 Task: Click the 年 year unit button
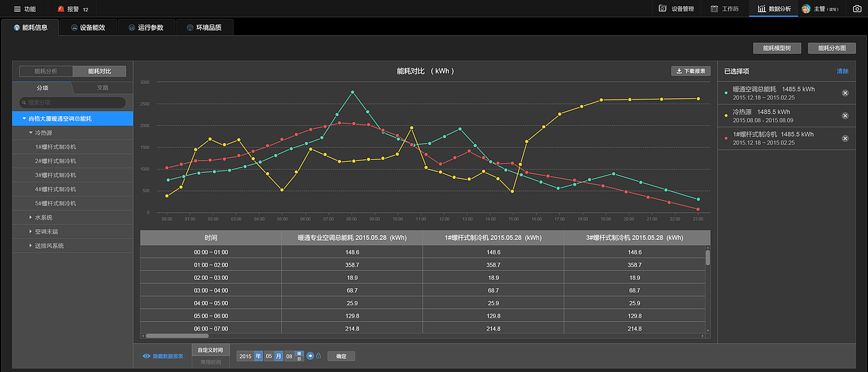click(258, 356)
